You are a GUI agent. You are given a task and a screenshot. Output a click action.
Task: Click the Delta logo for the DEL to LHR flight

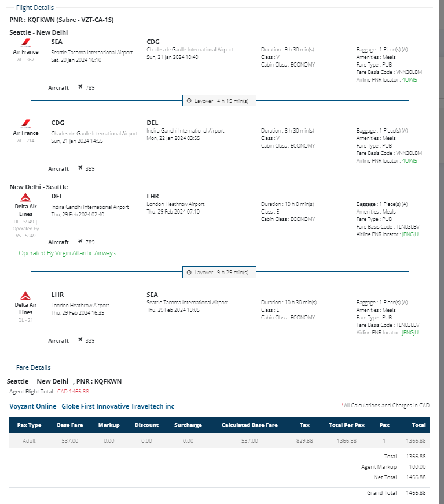point(25,197)
